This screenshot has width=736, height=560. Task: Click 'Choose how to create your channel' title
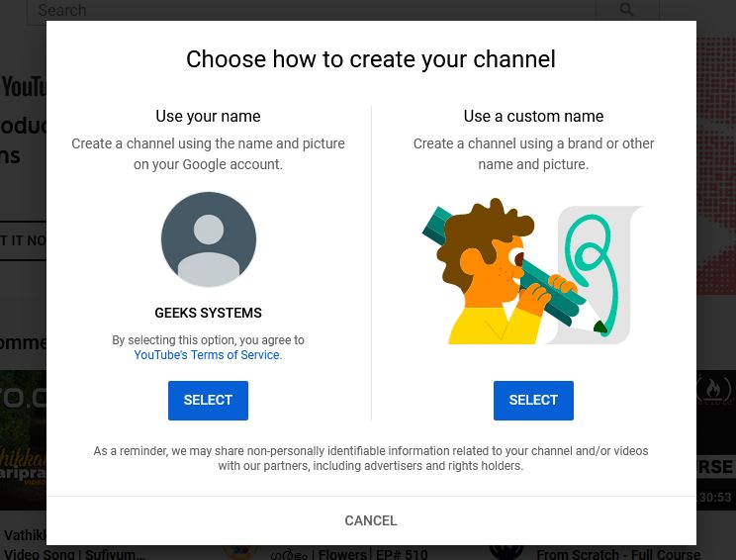371,59
